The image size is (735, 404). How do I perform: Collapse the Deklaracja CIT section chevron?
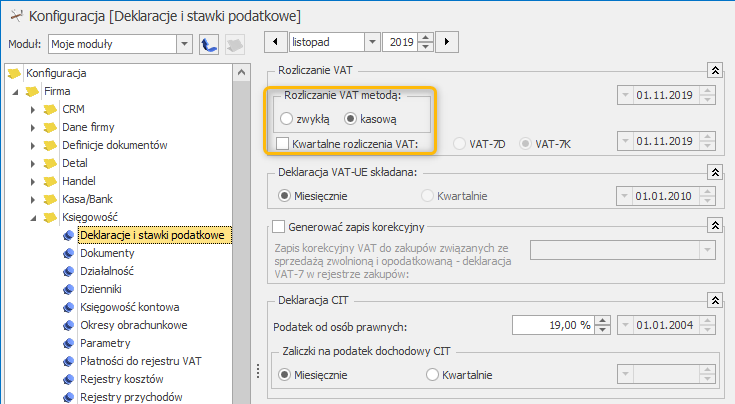[715, 300]
